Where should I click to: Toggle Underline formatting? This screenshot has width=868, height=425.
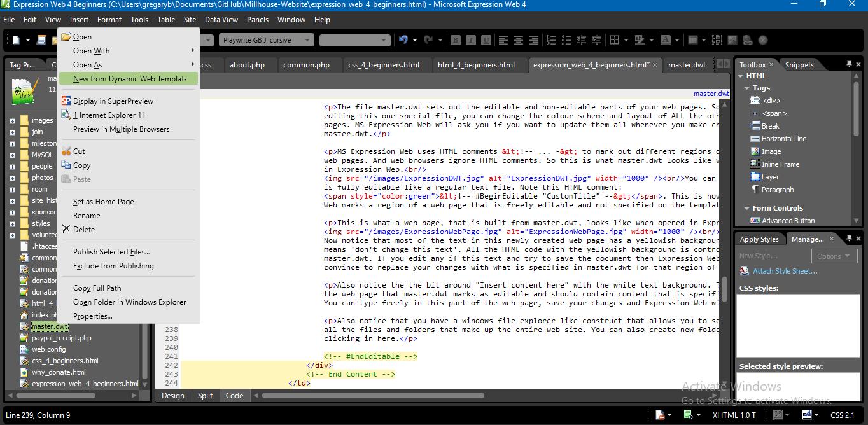[x=486, y=40]
